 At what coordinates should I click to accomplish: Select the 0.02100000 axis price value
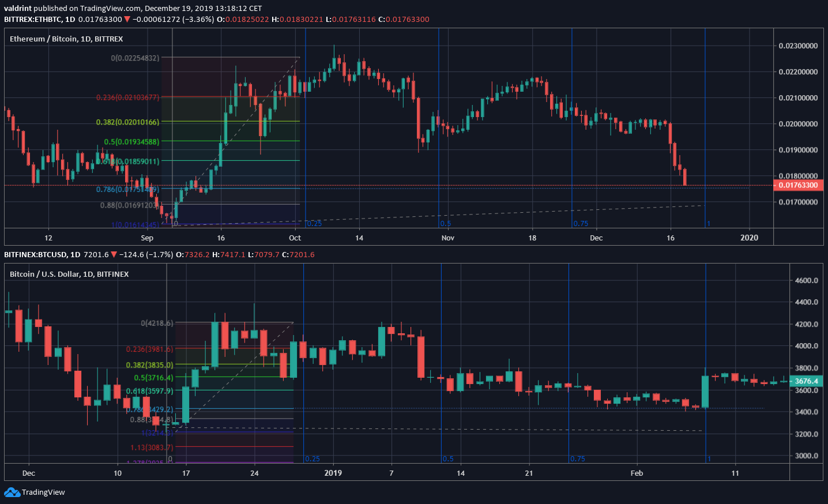(798, 98)
